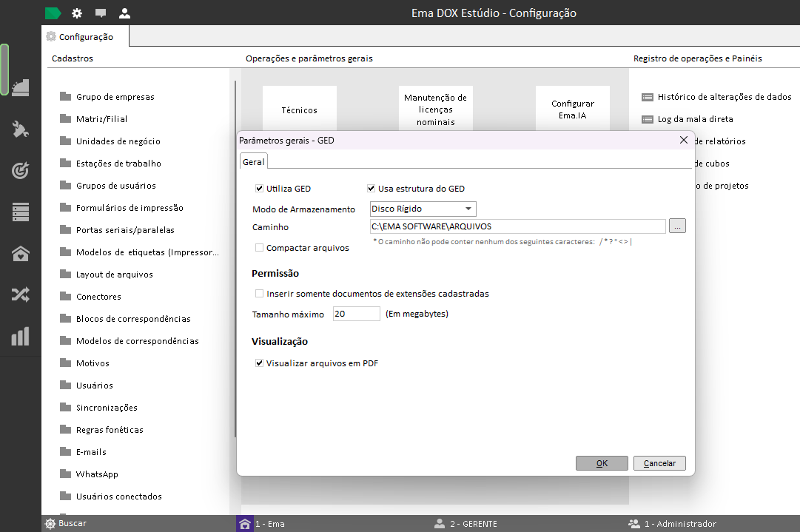Open cash register module in sidebar
Viewport: 800px width, 532px height.
point(21,88)
